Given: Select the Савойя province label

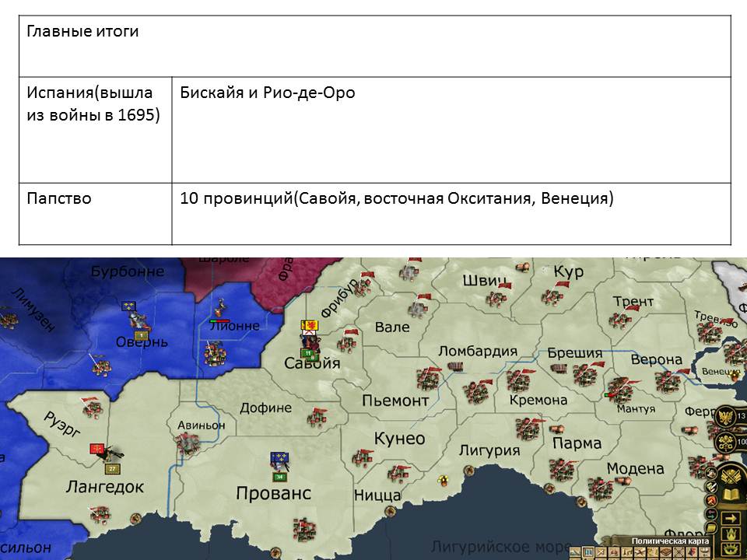Looking at the screenshot, I should 313,363.
